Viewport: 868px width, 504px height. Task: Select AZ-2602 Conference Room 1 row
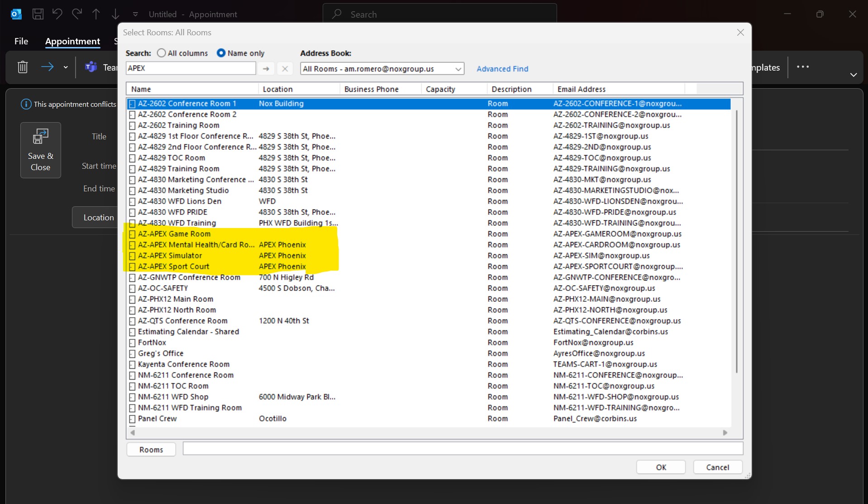pyautogui.click(x=429, y=104)
